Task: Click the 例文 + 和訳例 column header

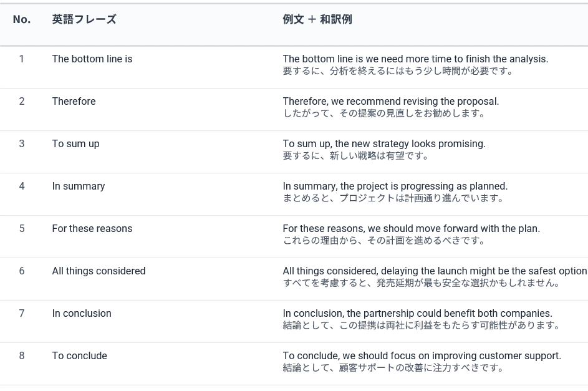Action: pos(317,19)
